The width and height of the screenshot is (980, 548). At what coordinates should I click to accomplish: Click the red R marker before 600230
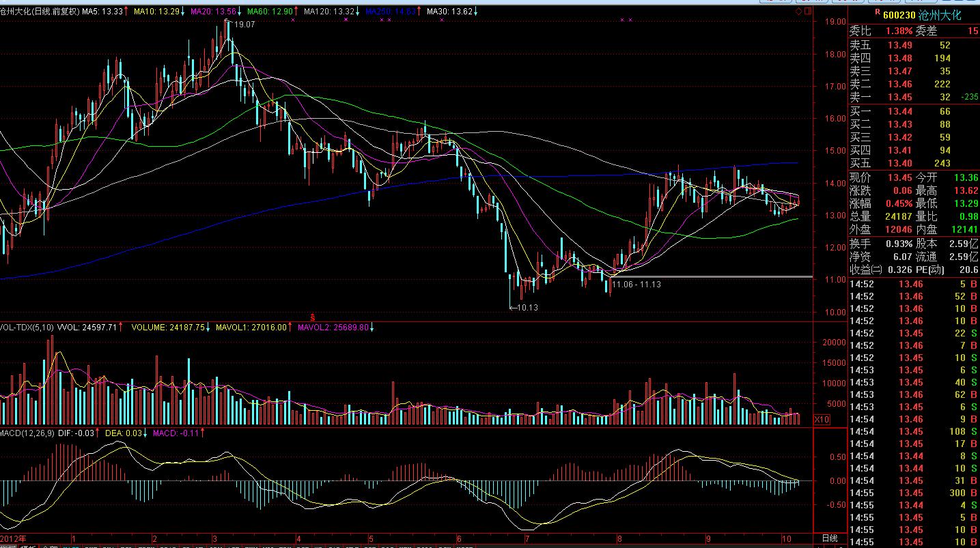pos(878,12)
